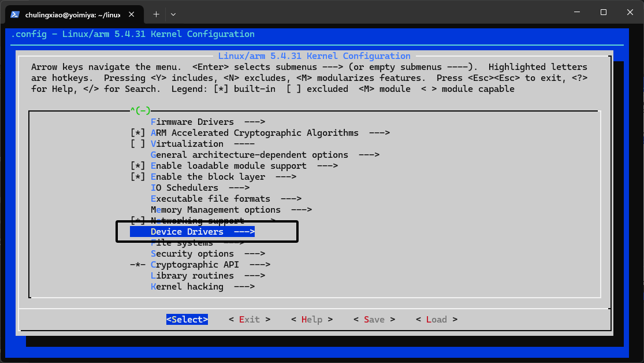Toggle the Networking support checkbox
The width and height of the screenshot is (644, 363).
click(x=137, y=220)
